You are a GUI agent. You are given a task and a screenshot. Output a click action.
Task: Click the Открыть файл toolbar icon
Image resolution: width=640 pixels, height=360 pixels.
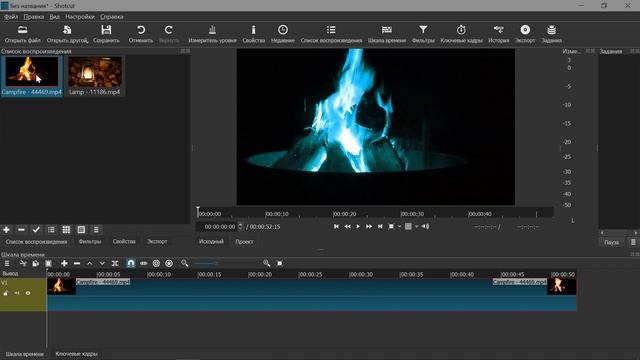[22, 34]
